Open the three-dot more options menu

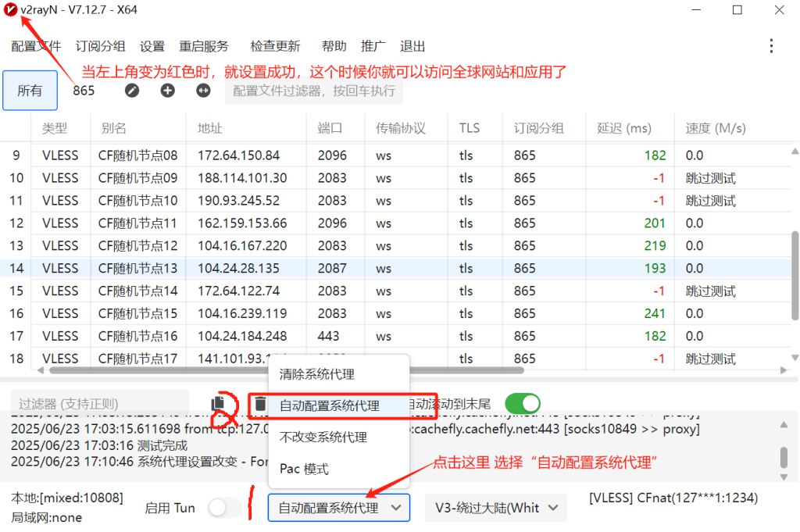771,46
